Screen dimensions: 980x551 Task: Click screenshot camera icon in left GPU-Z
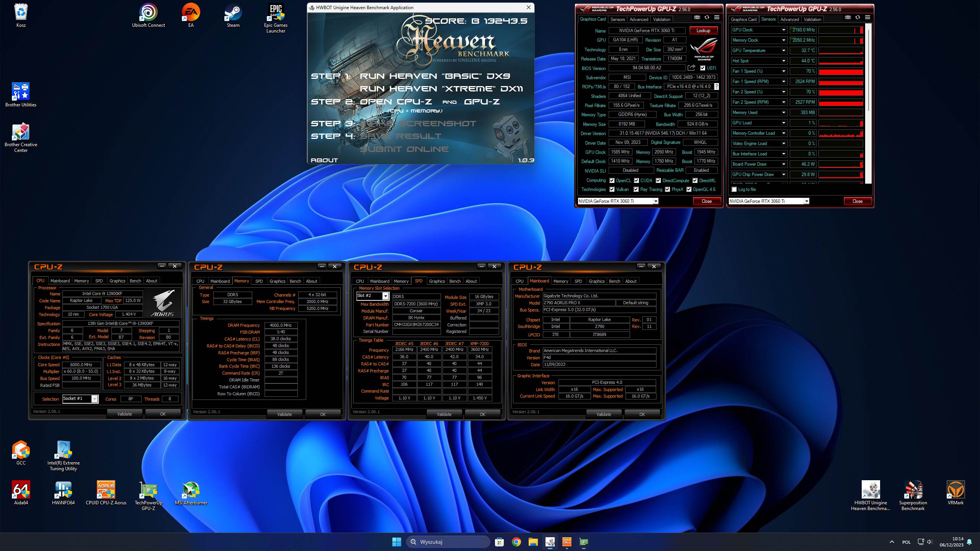tap(697, 18)
